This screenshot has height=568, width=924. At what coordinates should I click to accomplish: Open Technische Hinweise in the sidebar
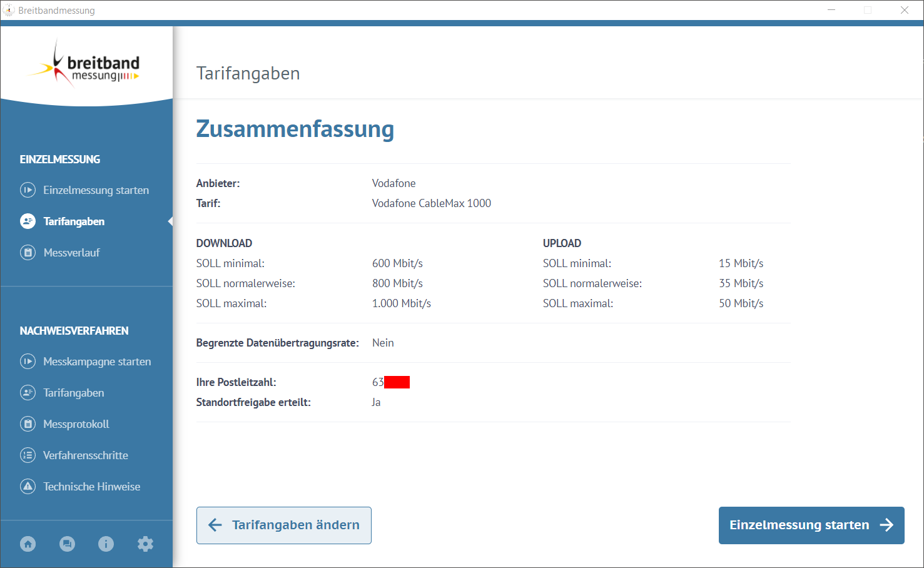click(91, 486)
